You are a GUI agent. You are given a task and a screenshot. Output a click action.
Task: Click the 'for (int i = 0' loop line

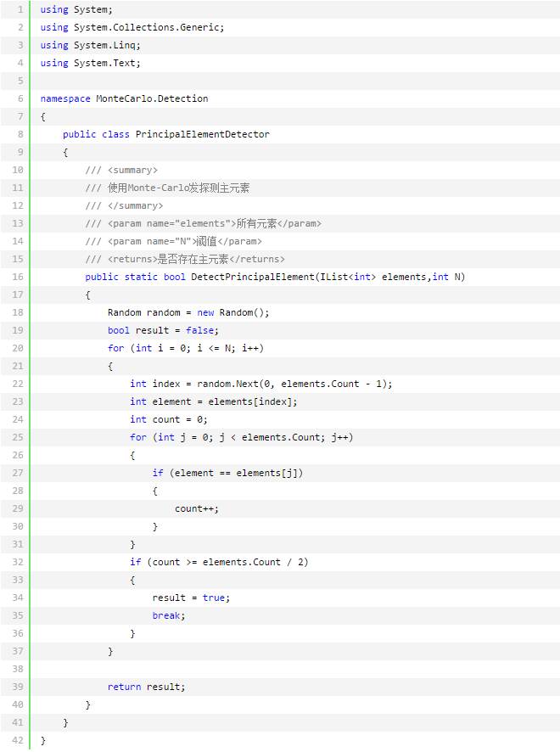pos(186,348)
